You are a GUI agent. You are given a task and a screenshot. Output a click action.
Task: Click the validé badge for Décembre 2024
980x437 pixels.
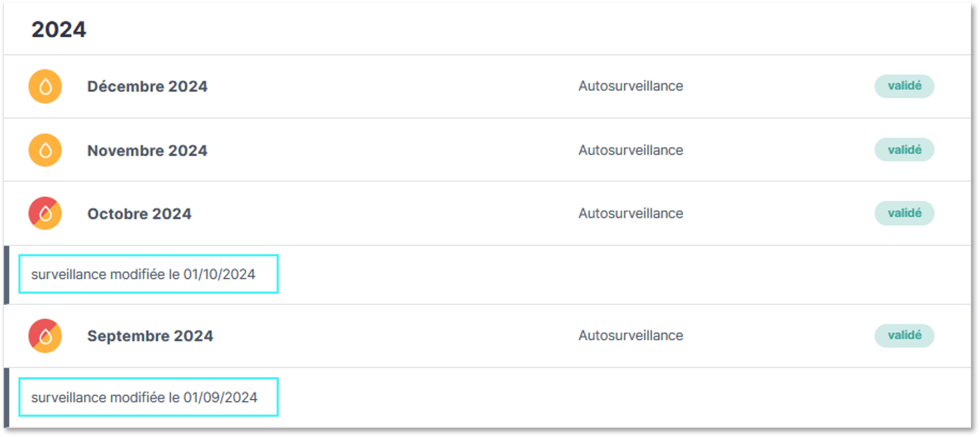904,86
